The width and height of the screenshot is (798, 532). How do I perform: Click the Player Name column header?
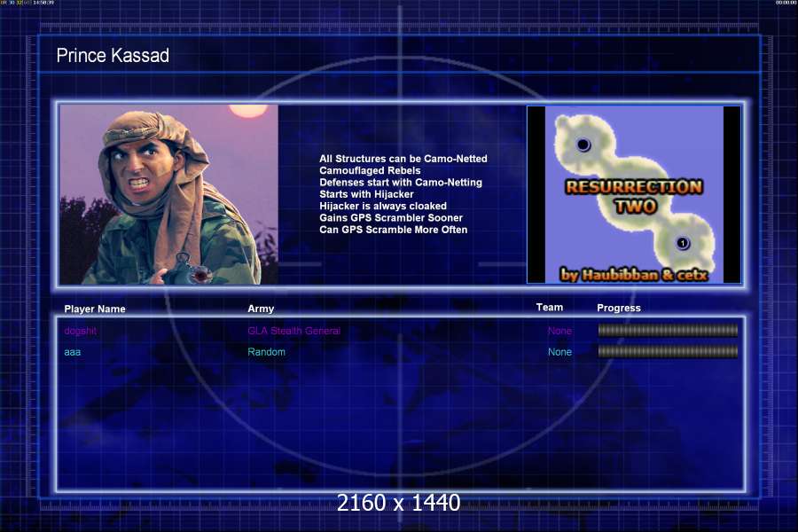point(95,309)
